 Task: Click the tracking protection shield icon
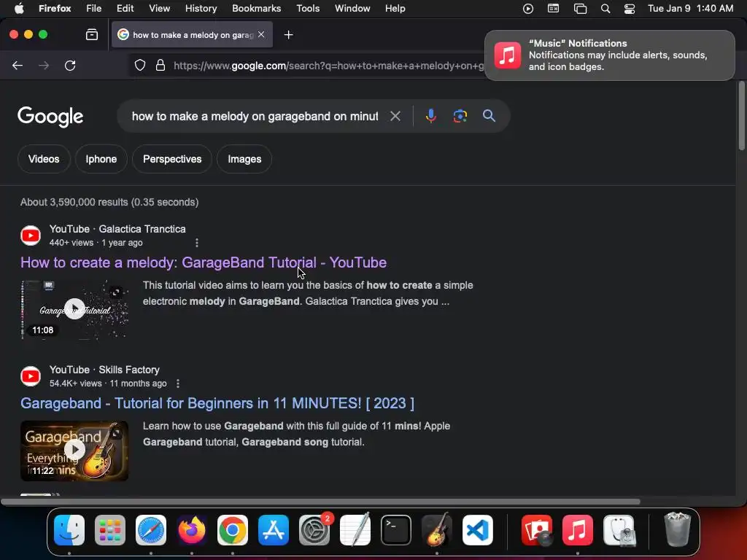[139, 65]
